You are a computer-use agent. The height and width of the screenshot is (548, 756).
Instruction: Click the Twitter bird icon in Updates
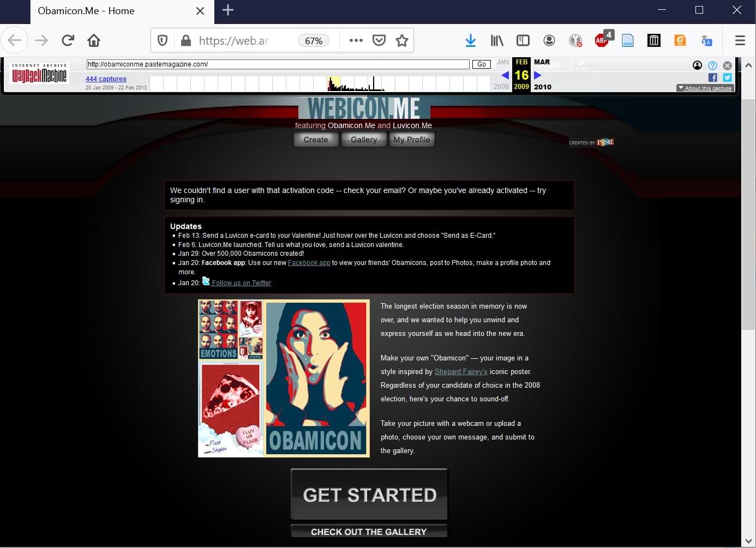(206, 281)
